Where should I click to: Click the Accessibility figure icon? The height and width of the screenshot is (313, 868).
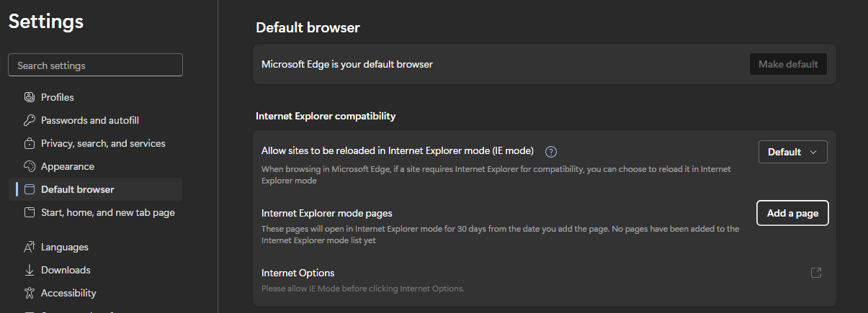30,293
